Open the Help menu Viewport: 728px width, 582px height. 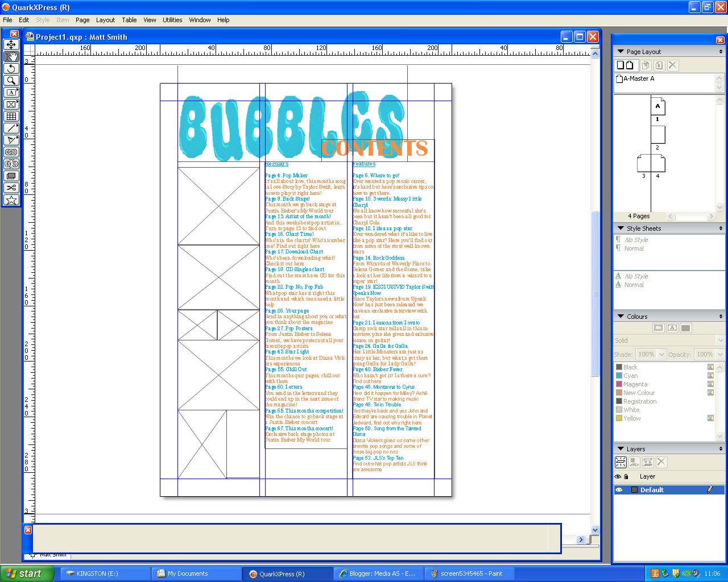[x=224, y=20]
